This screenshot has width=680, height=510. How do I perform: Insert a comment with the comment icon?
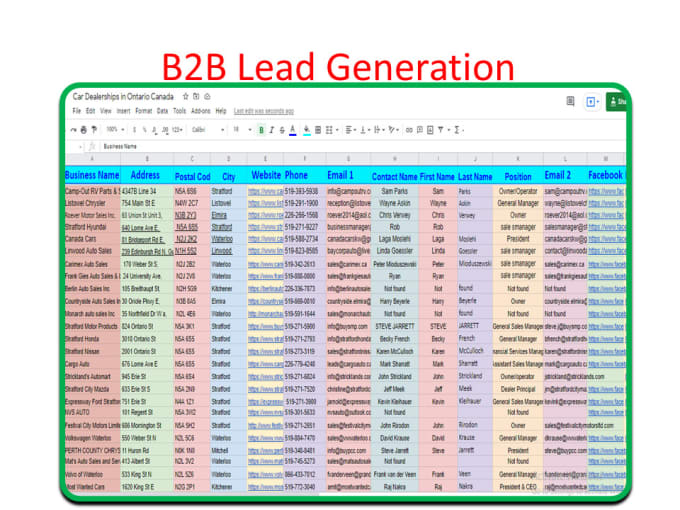[420, 130]
